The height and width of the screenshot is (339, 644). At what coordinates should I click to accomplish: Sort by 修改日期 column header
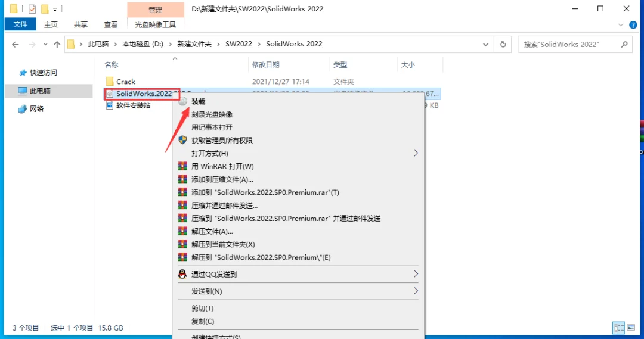[266, 65]
